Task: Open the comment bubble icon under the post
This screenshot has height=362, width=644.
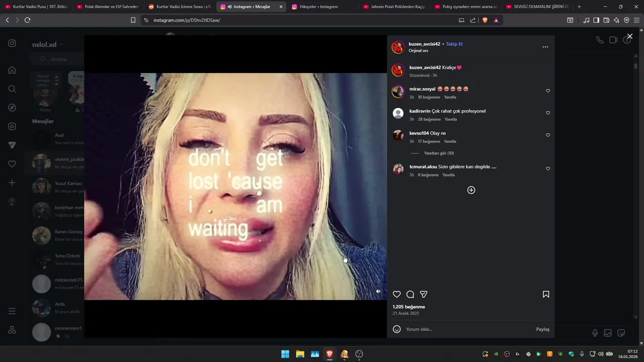Action: coord(410,294)
